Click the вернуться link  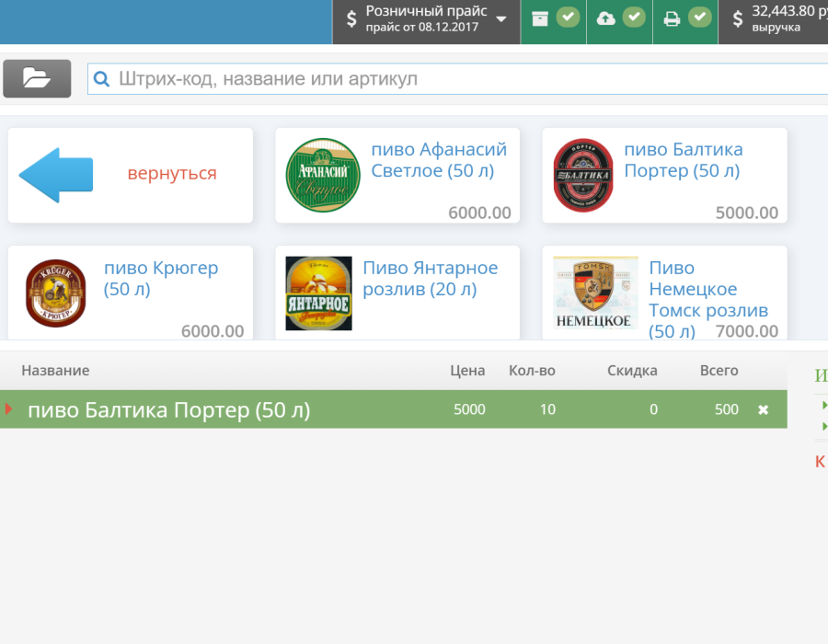pos(172,173)
